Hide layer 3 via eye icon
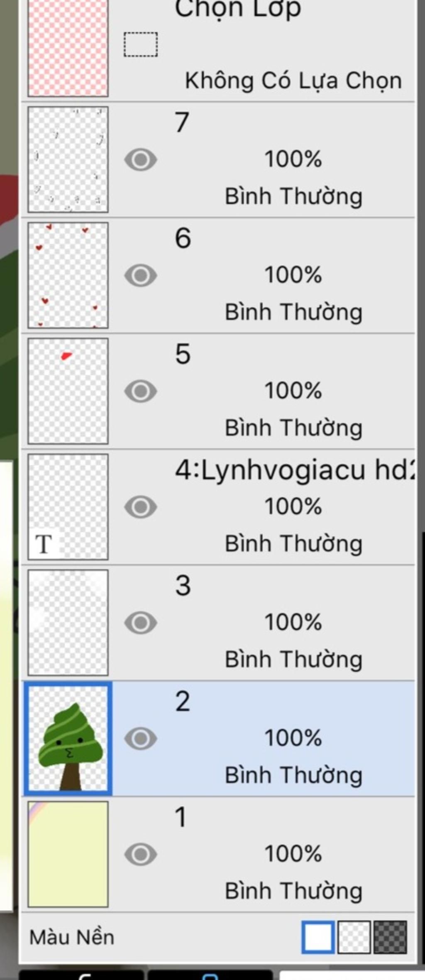 (141, 623)
